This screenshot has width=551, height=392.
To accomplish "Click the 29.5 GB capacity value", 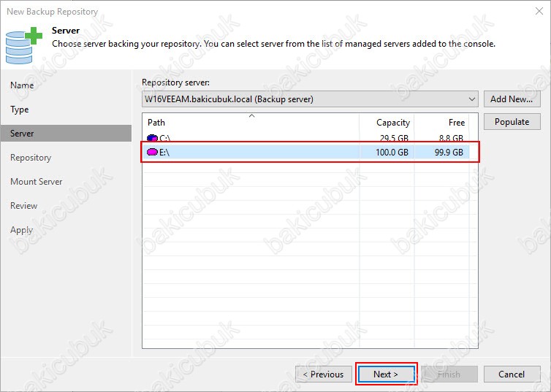I will tap(394, 138).
